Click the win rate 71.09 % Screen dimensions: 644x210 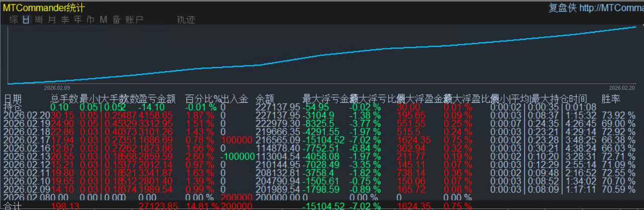(619, 165)
